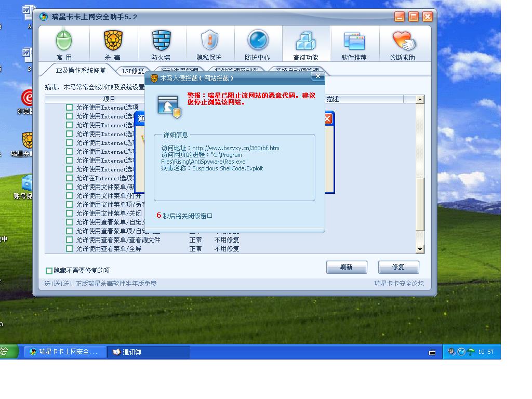Open the 账号保 desktop shortcut

pos(26,187)
